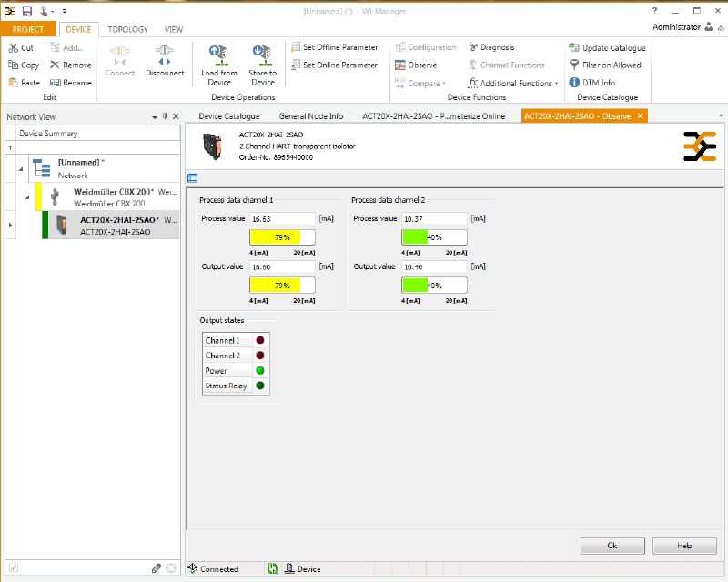Click Update Catalogue icon

point(574,47)
